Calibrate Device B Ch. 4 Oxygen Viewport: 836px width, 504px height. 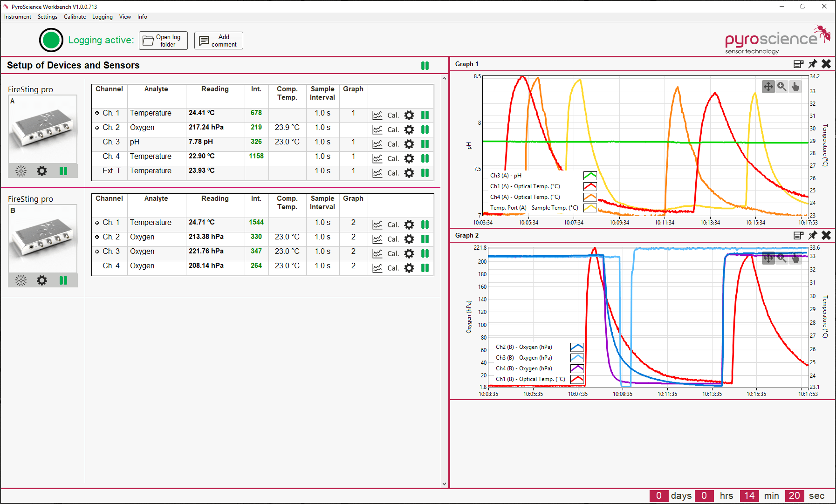pos(393,268)
